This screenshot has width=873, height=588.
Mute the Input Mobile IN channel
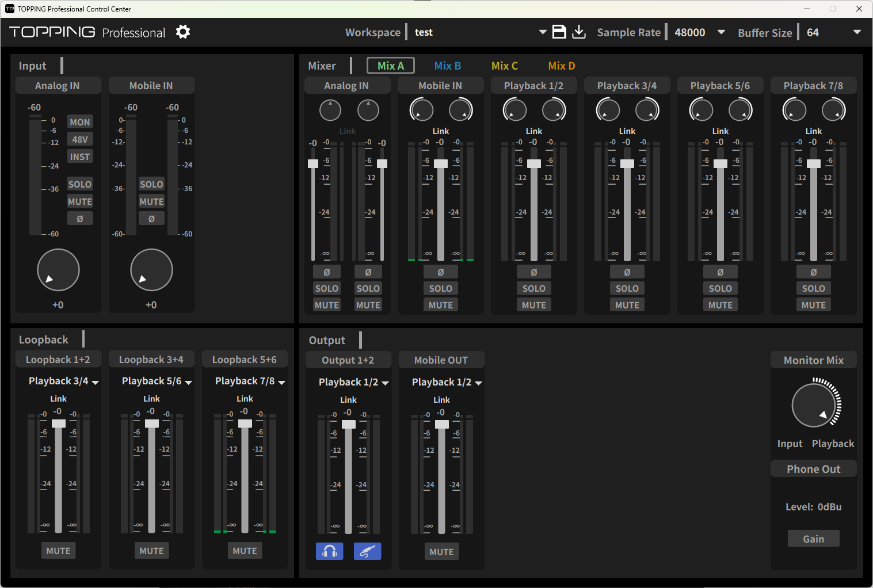pyautogui.click(x=151, y=201)
